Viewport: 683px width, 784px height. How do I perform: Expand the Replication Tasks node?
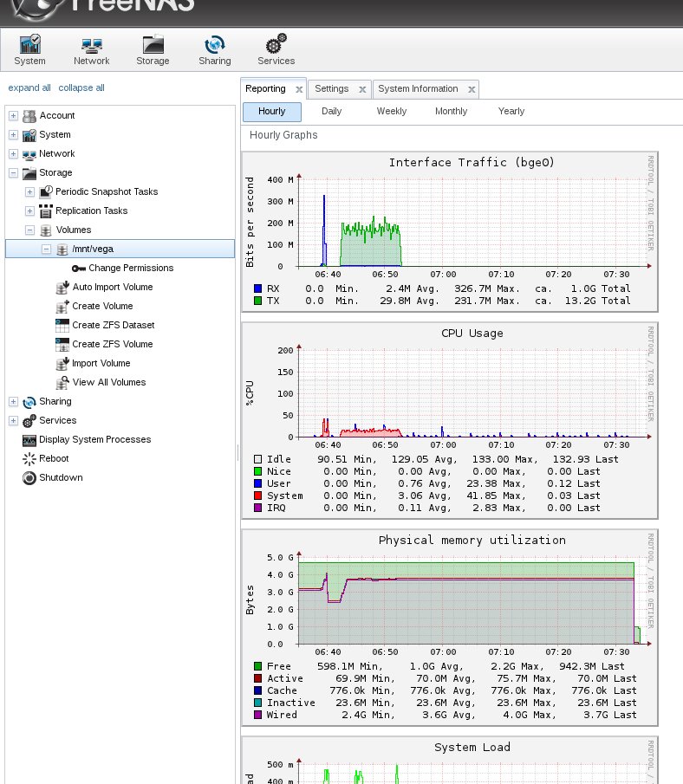point(30,211)
